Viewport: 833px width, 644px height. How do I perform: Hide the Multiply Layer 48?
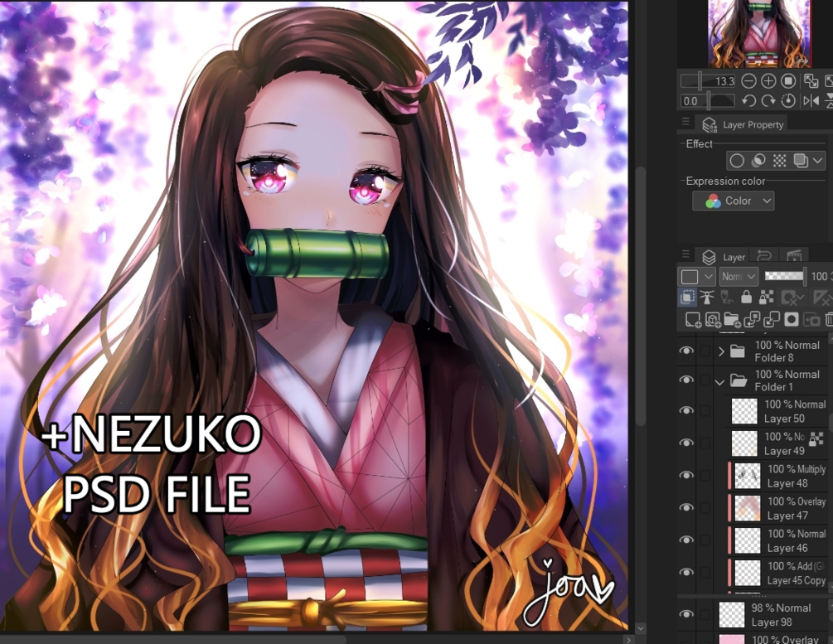pyautogui.click(x=686, y=476)
